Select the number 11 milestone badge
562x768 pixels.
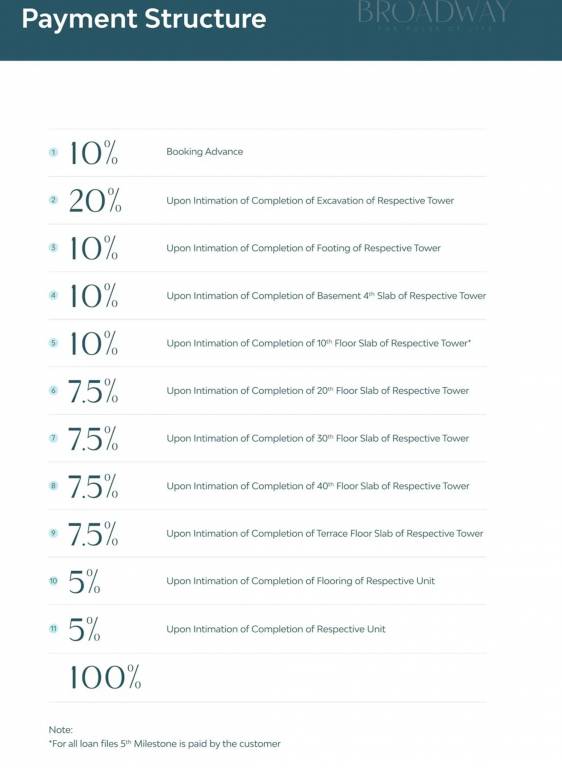[53, 628]
